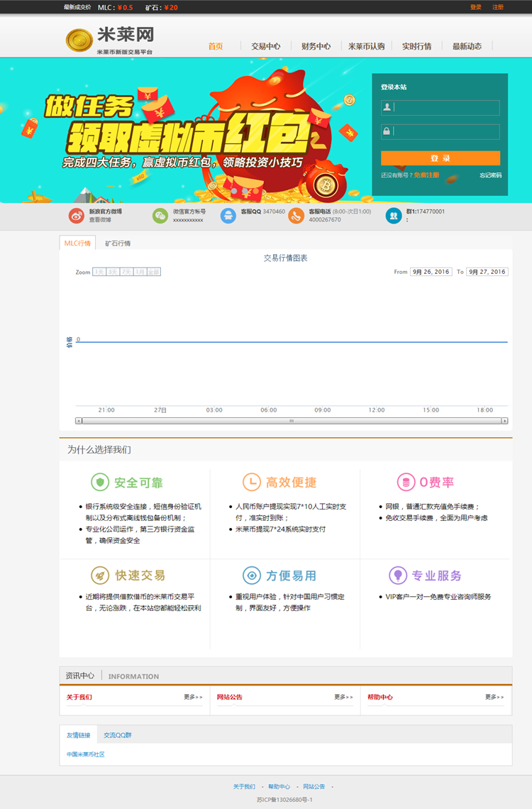The width and height of the screenshot is (532, 809).
Task: Click the orange 登录 button
Action: point(440,158)
